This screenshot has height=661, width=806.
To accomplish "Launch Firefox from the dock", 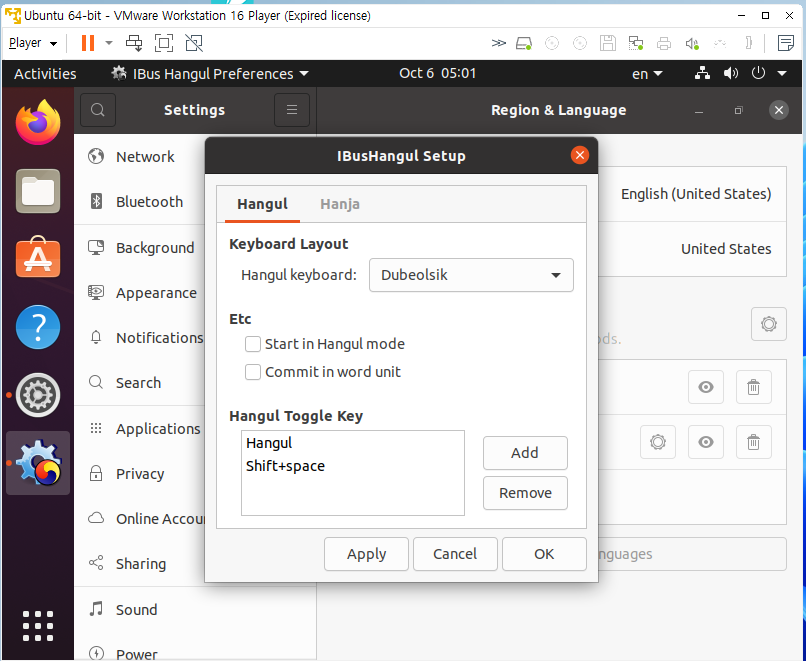I will pos(38,122).
